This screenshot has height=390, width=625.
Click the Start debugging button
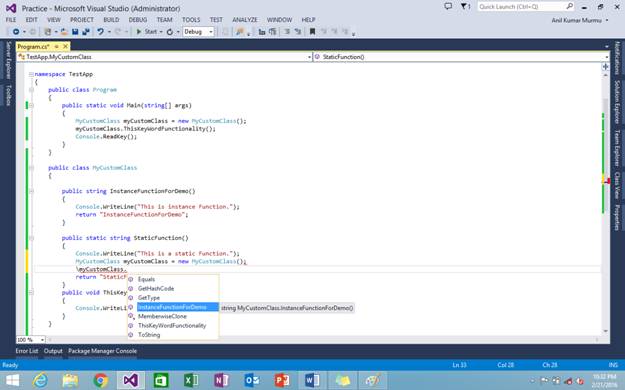[x=147, y=32]
